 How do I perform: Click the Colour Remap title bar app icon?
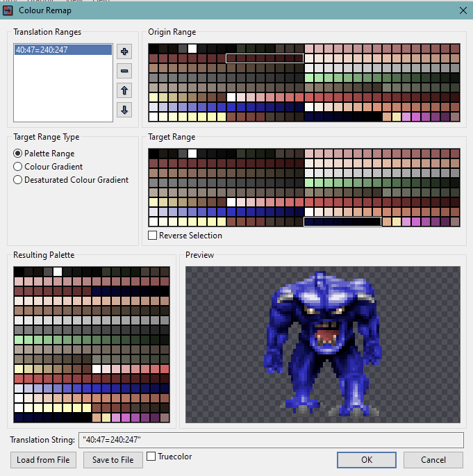8,10
